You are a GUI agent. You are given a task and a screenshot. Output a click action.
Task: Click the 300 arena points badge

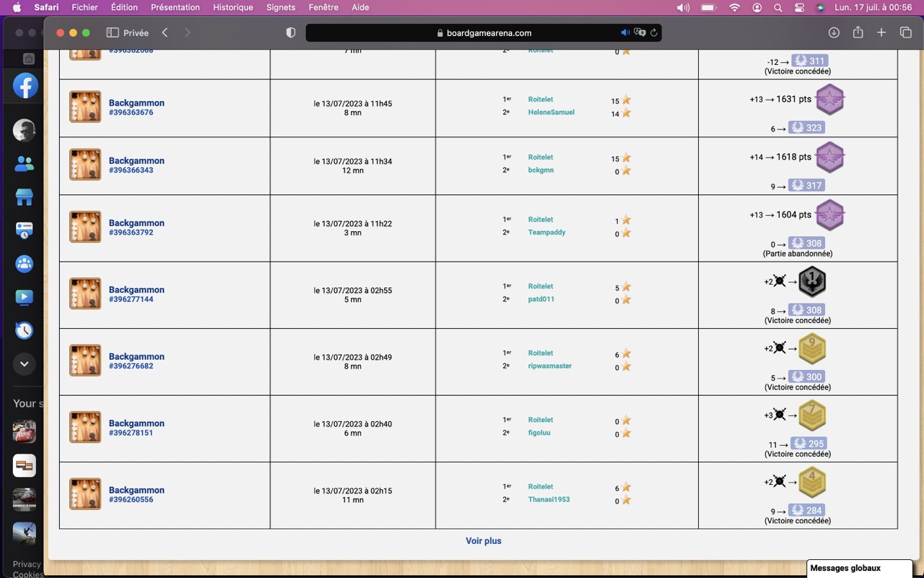click(806, 377)
